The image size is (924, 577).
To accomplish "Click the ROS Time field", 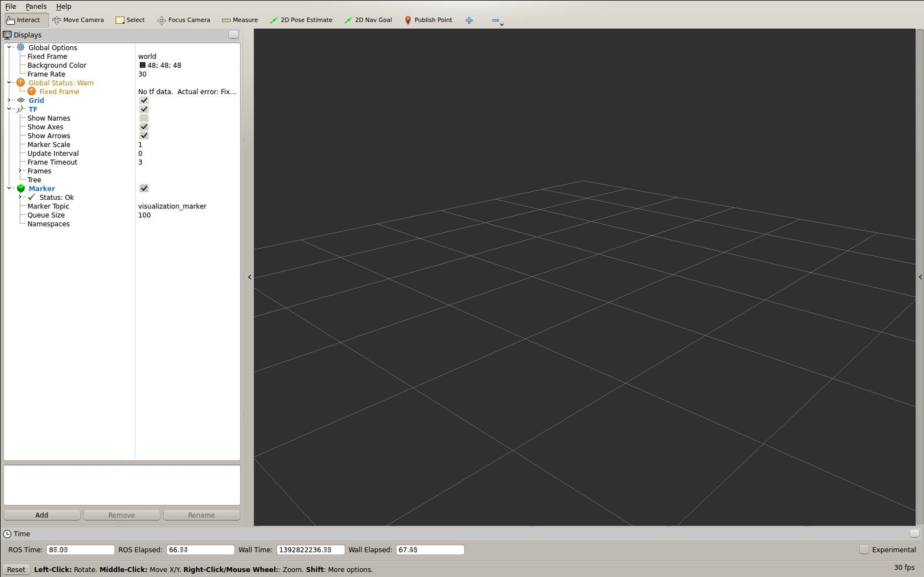I will click(x=80, y=550).
